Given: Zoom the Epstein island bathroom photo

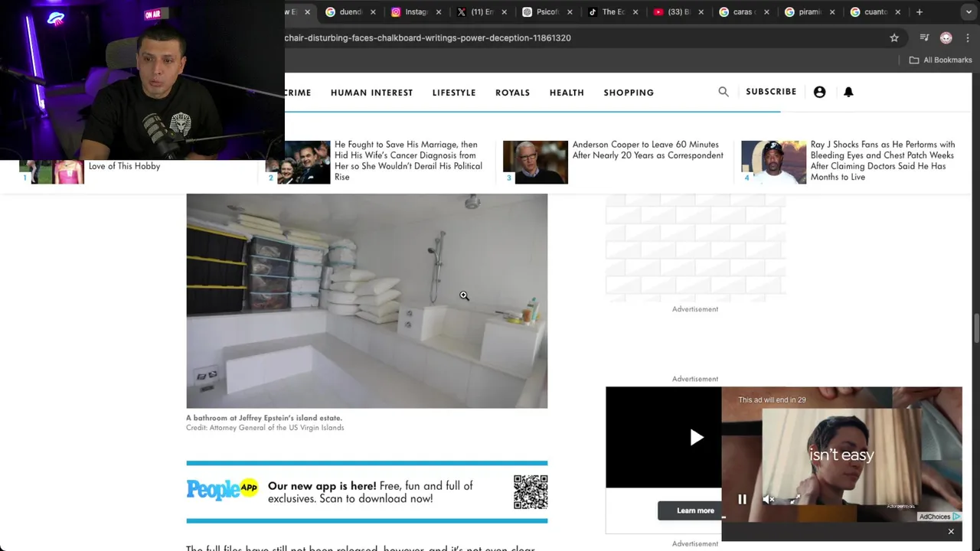Looking at the screenshot, I should tap(367, 301).
